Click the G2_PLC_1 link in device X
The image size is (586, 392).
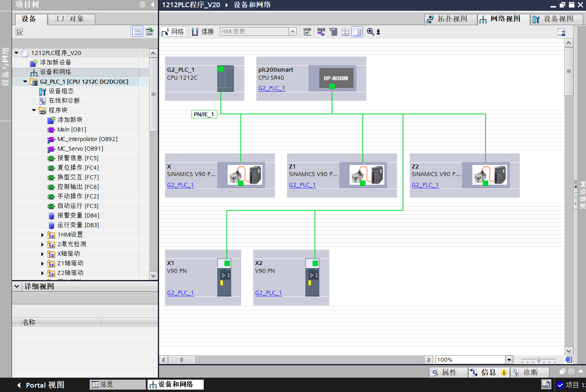pyautogui.click(x=181, y=185)
